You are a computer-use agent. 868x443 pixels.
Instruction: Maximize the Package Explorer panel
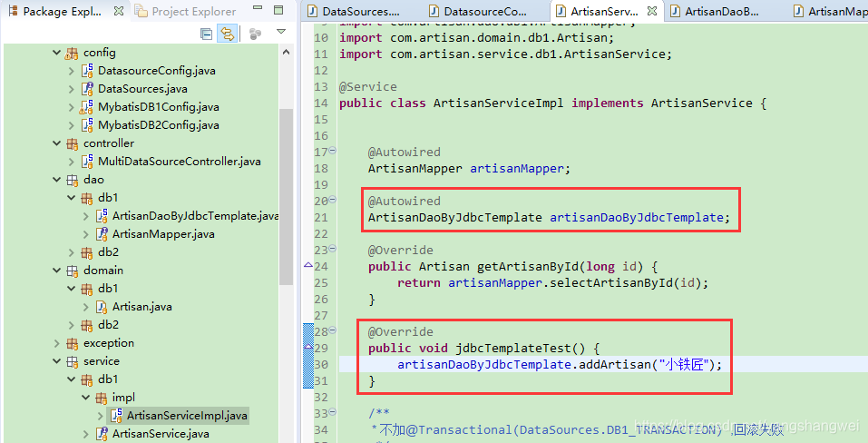point(279,11)
